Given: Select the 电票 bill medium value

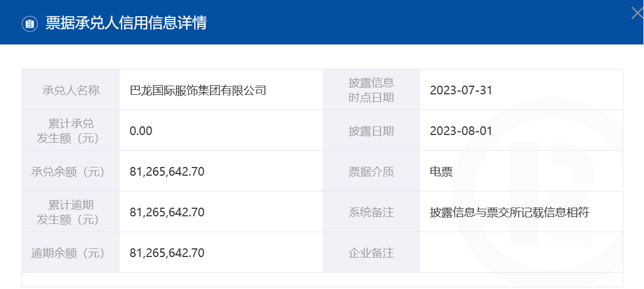Looking at the screenshot, I should click(x=441, y=172).
